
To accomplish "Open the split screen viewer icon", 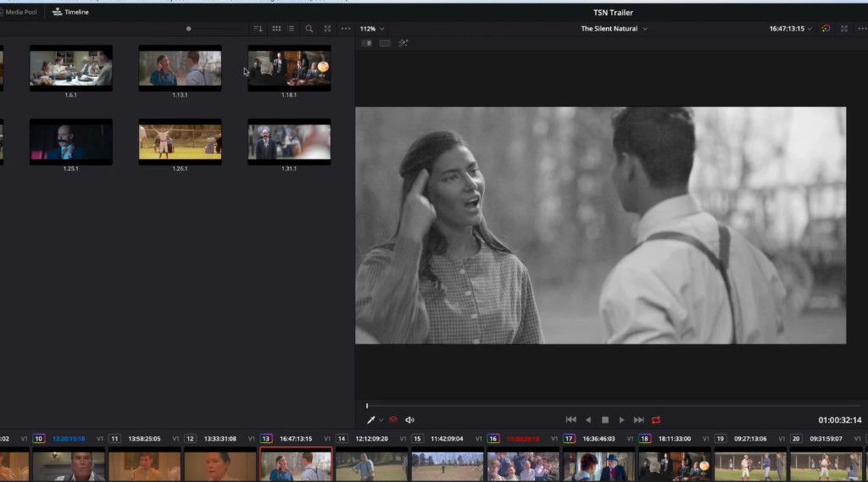I will [385, 43].
